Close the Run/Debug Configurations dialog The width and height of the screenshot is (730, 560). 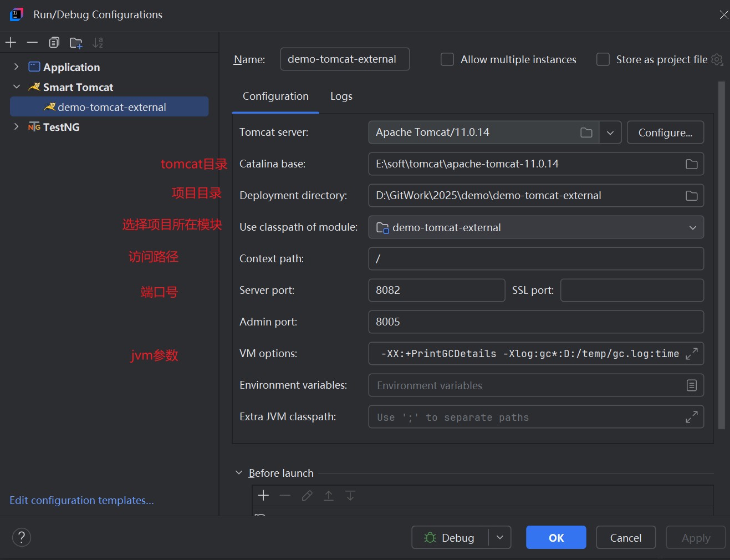point(724,15)
